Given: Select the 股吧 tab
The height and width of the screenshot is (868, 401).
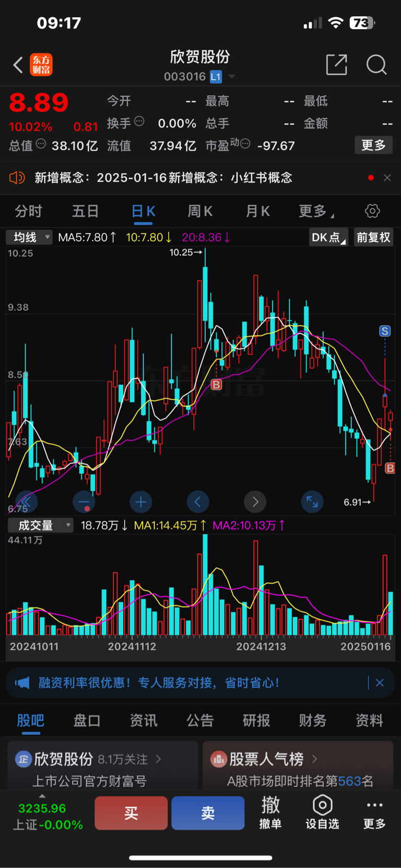Looking at the screenshot, I should (30, 721).
